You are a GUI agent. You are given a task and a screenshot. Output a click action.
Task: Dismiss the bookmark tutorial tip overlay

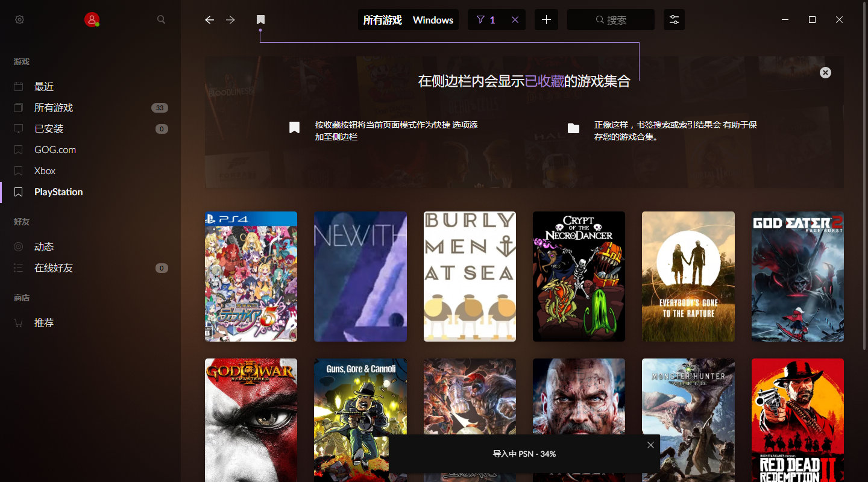[825, 72]
